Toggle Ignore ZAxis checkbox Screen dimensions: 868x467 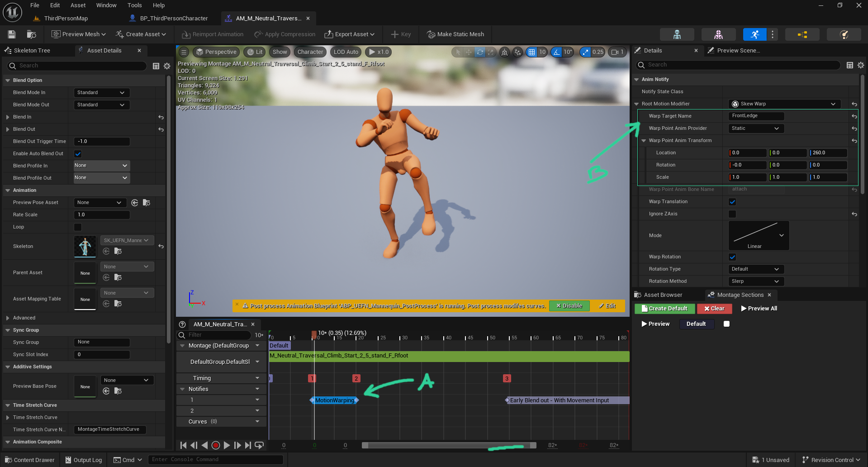click(x=732, y=214)
